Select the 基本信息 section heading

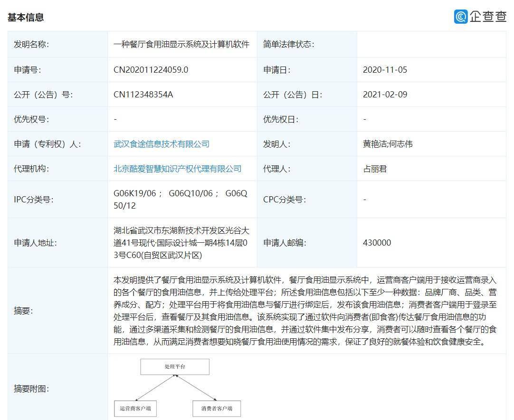(x=26, y=18)
